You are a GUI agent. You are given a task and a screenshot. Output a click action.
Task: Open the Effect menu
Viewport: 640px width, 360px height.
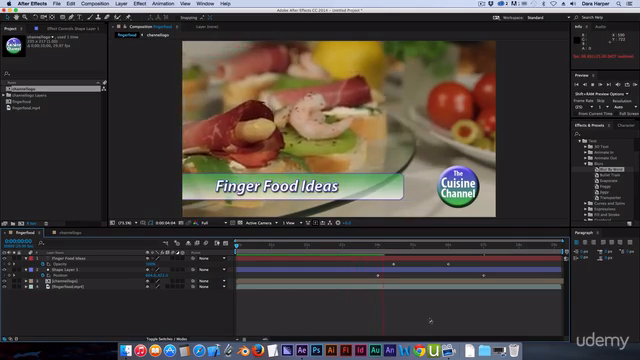[x=140, y=4]
